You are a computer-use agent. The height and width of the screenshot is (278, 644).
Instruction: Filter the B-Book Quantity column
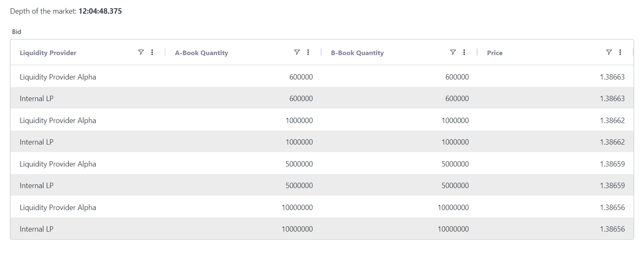tap(453, 52)
